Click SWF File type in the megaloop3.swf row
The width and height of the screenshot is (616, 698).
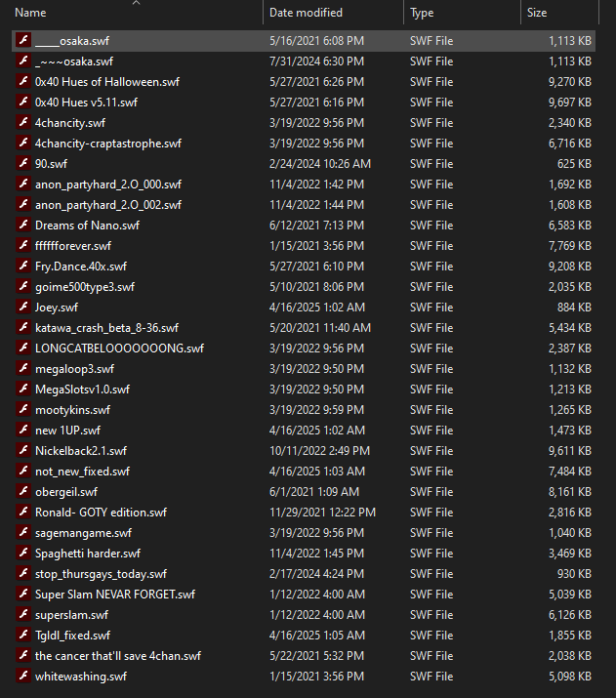tap(431, 368)
